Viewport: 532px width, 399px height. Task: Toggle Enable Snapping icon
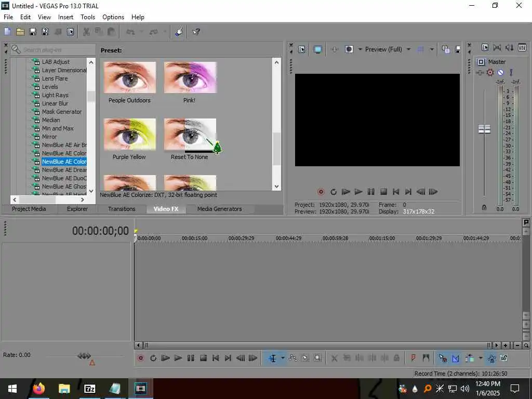[443, 358]
